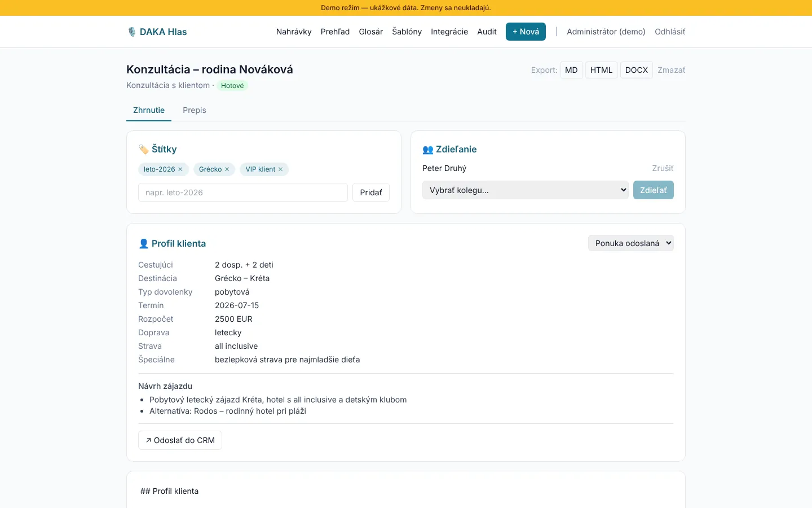Open the Audit page
The height and width of the screenshot is (508, 812).
pyautogui.click(x=487, y=32)
